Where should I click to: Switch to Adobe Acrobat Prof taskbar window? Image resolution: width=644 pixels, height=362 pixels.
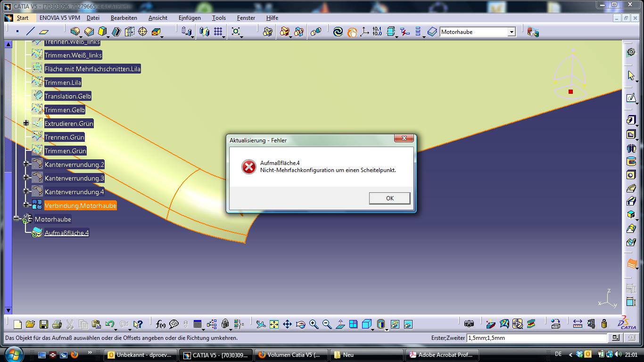[441, 355]
